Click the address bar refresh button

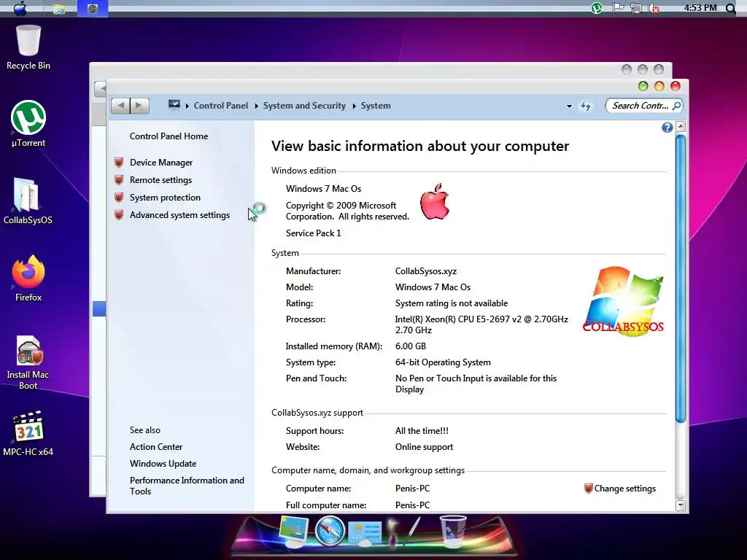click(586, 106)
